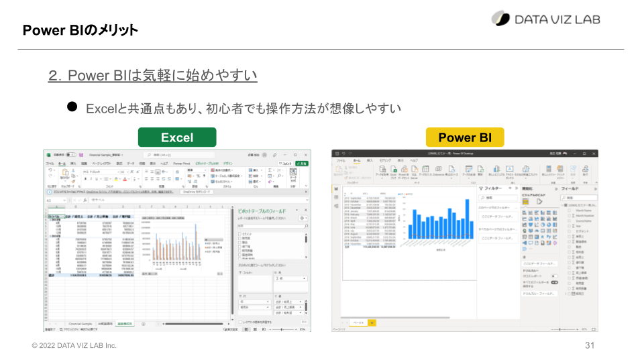Click Power BI Get Data ribbon icon
Viewport: 644px width, 362px height.
(x=382, y=170)
